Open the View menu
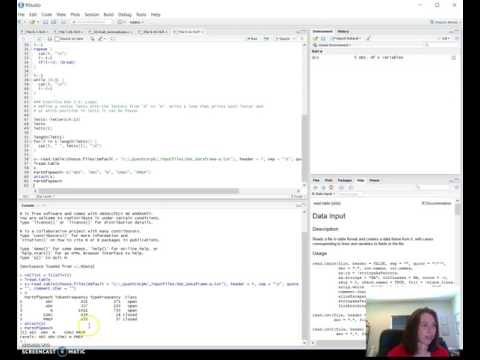The height and width of the screenshot is (360, 480). [x=61, y=14]
